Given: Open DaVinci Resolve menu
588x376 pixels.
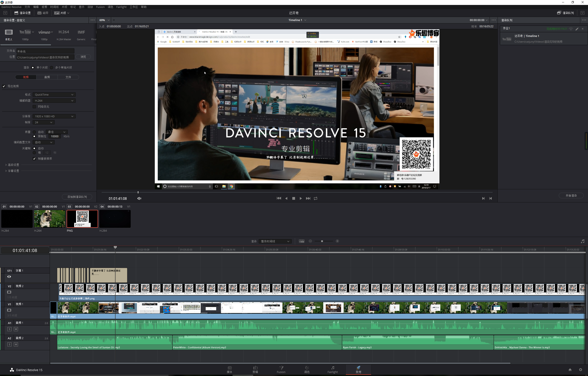Looking at the screenshot, I should pos(11,7).
